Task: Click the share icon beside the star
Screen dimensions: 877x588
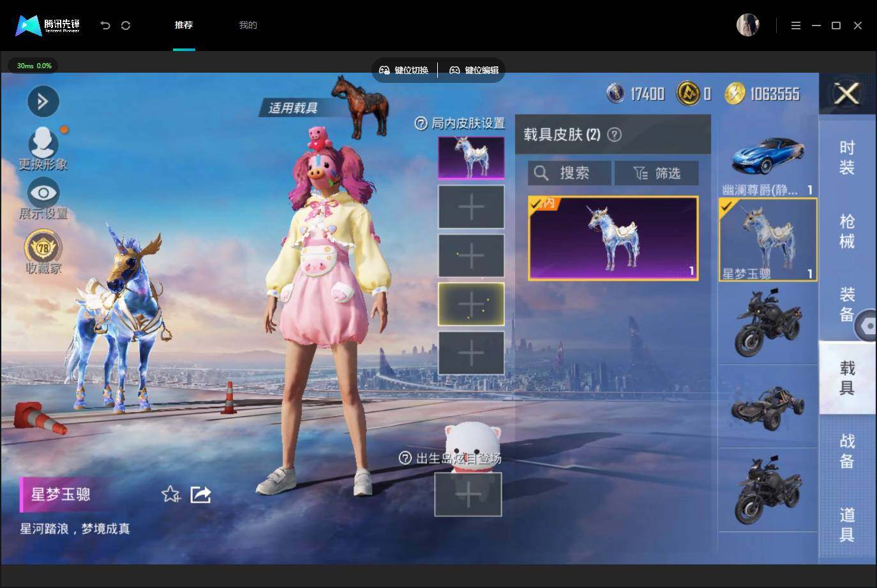Action: click(x=200, y=494)
